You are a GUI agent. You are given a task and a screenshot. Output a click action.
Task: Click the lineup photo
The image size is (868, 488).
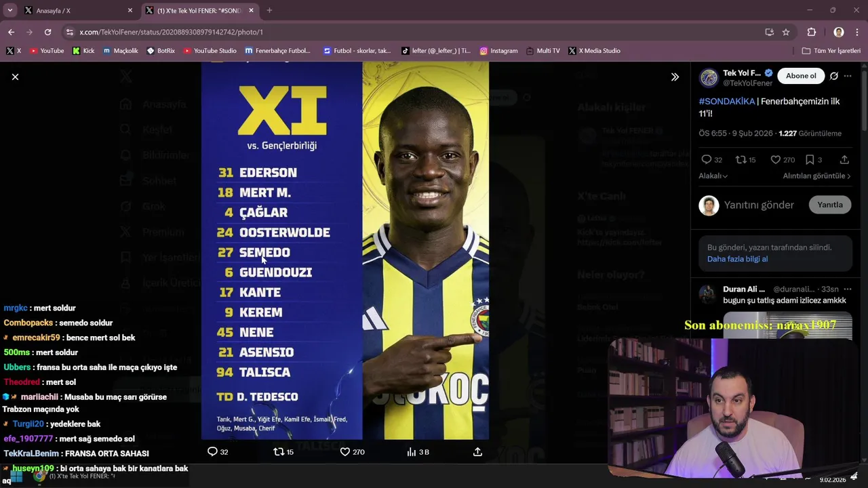pyautogui.click(x=345, y=251)
